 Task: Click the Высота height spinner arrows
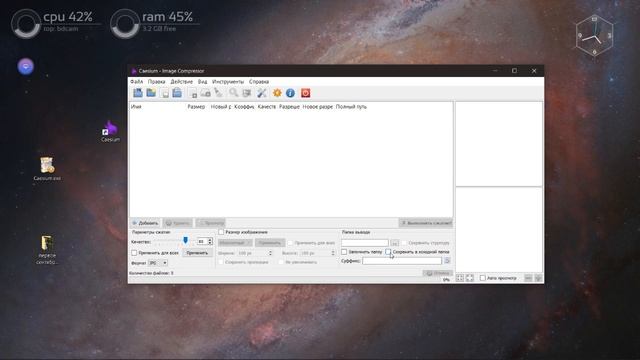coord(333,253)
